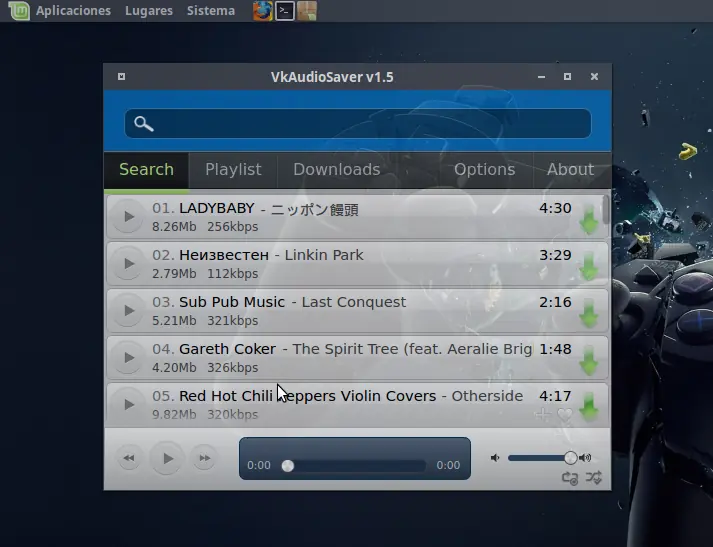Viewport: 713px width, 547px height.
Task: Click the volume slider track
Action: (x=539, y=458)
